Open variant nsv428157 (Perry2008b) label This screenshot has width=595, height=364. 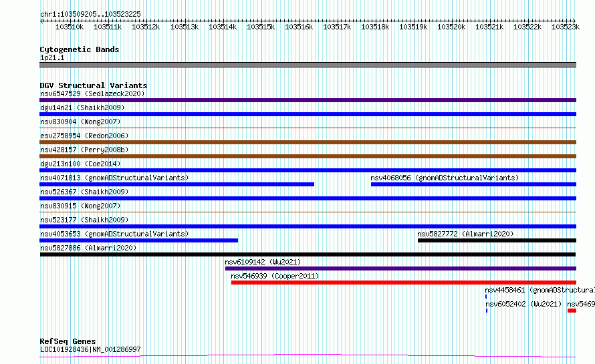(x=84, y=150)
